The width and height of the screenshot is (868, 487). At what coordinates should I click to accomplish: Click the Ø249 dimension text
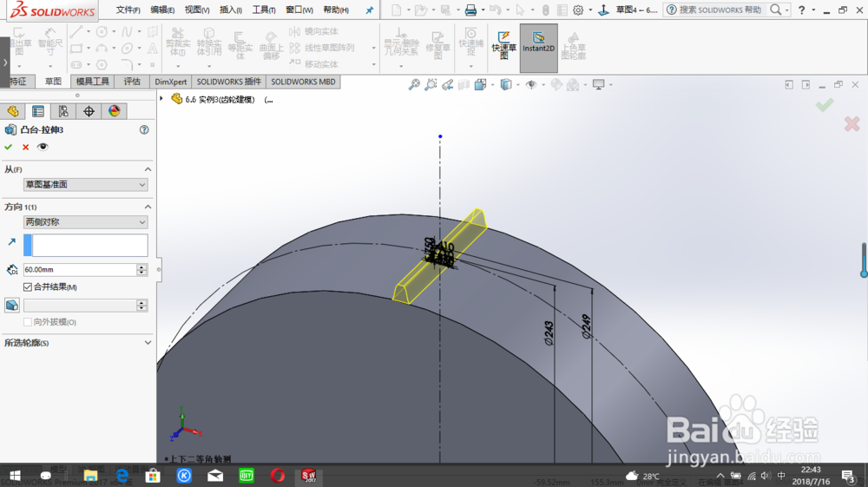point(586,326)
